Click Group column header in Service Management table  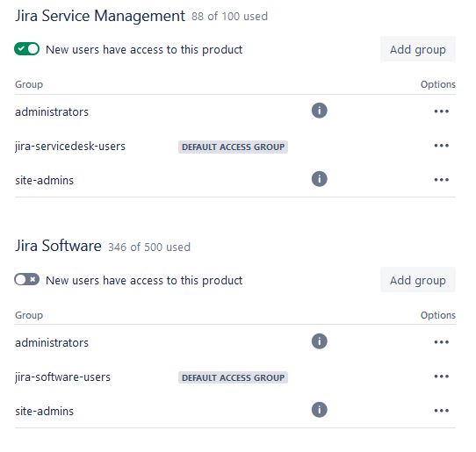tap(29, 84)
